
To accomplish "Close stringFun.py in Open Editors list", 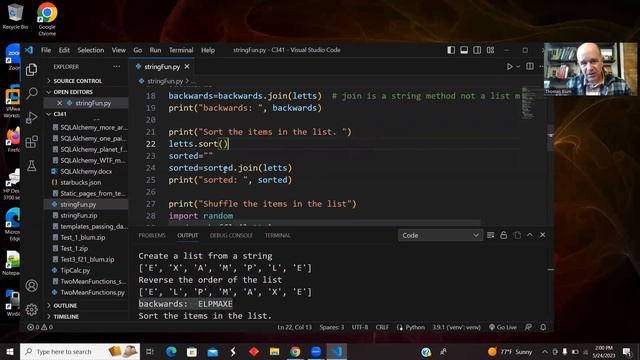I will 60,103.
